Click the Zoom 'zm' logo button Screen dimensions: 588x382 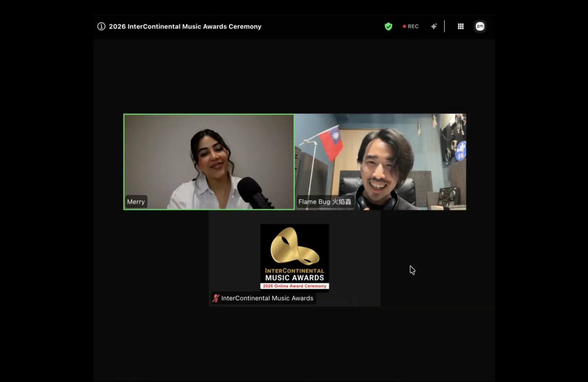coord(480,26)
